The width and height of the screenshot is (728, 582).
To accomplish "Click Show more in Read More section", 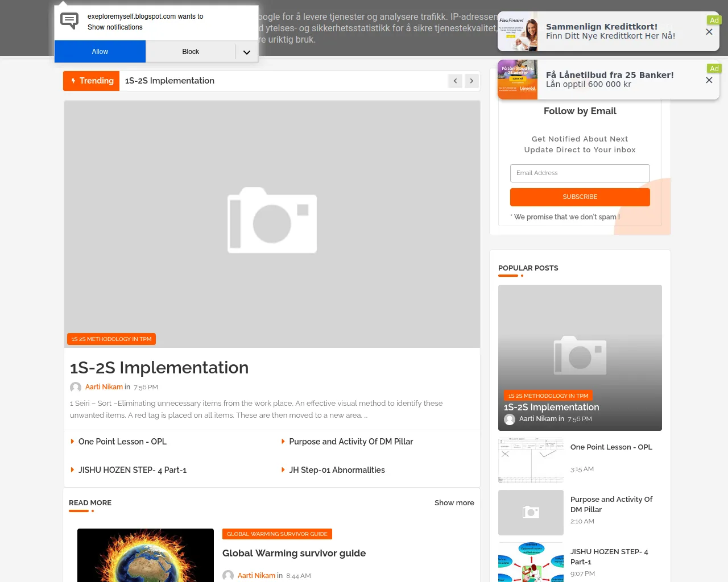I will pyautogui.click(x=454, y=503).
